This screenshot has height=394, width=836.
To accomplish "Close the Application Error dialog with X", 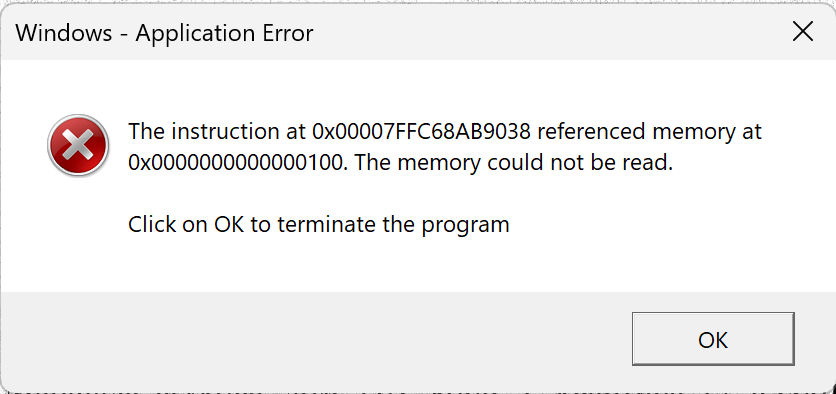I will coord(802,33).
